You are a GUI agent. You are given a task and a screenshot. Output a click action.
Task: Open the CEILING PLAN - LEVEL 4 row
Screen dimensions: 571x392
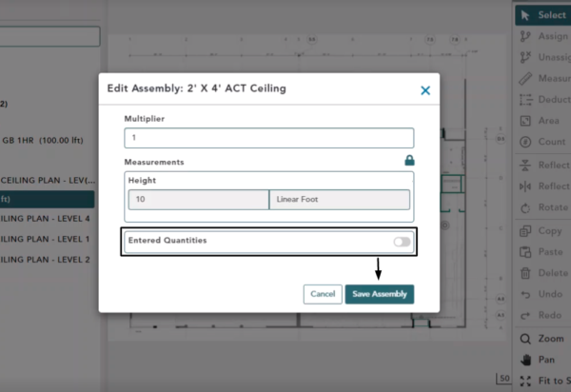pos(45,219)
